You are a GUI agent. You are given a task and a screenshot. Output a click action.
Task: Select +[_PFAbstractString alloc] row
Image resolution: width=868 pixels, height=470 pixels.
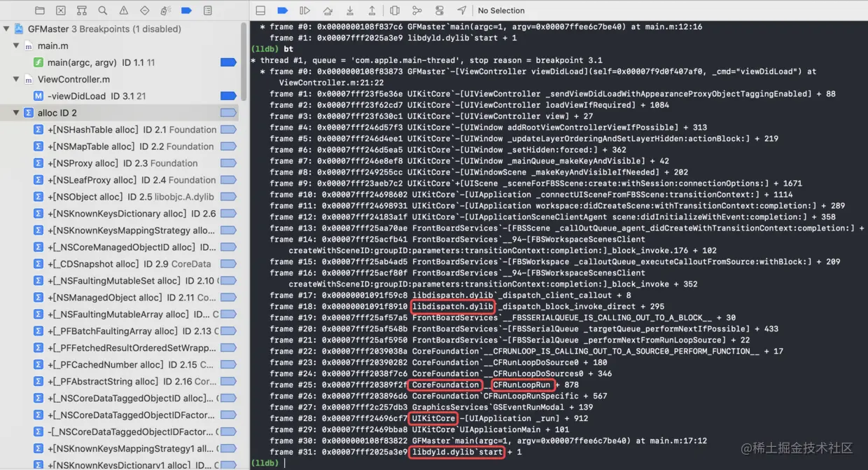click(120, 382)
